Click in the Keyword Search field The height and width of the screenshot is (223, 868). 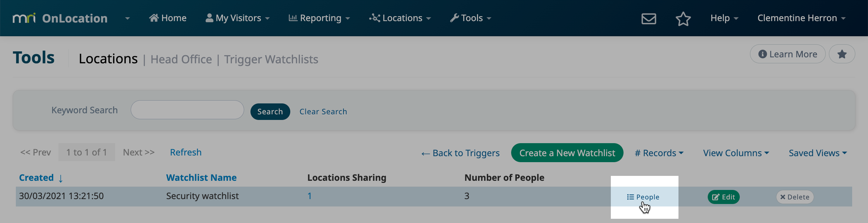pos(187,110)
